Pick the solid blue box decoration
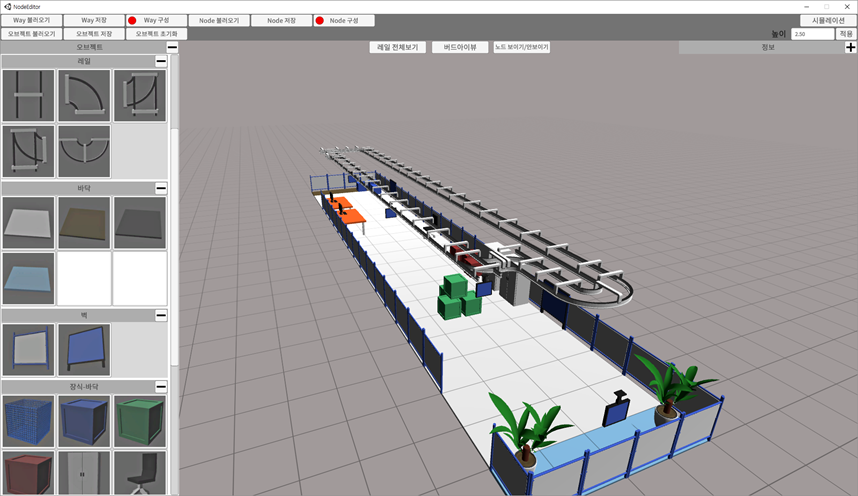Screen dimensions: 858x496 tap(84, 422)
